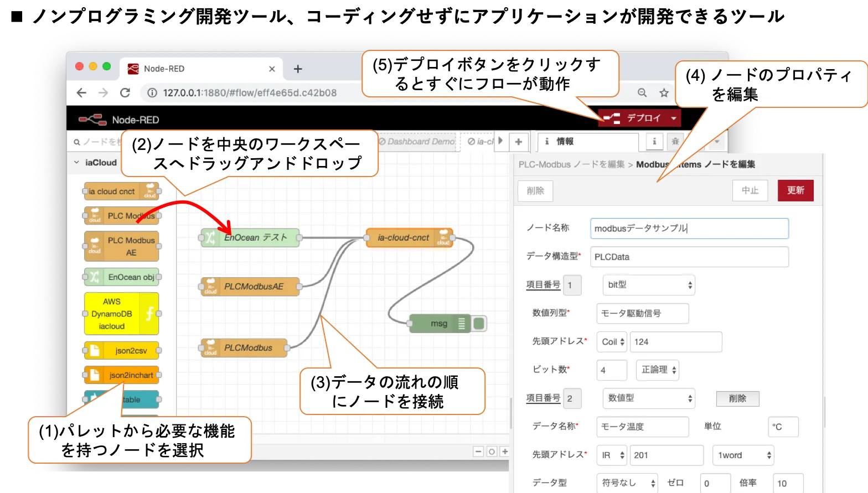This screenshot has width=868, height=493.
Task: Select the AWS DynamoDB iacloud palette node
Action: (x=121, y=314)
